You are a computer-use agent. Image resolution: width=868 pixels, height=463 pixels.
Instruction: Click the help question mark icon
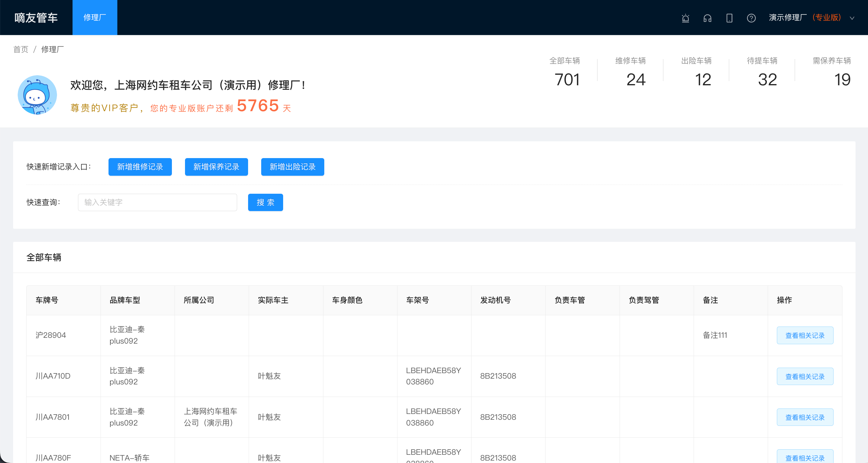point(751,18)
